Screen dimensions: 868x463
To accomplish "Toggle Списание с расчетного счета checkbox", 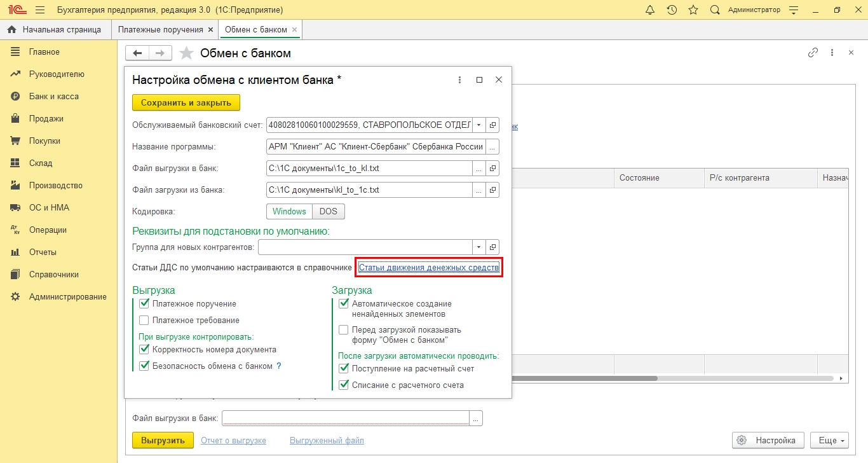I will pos(344,385).
